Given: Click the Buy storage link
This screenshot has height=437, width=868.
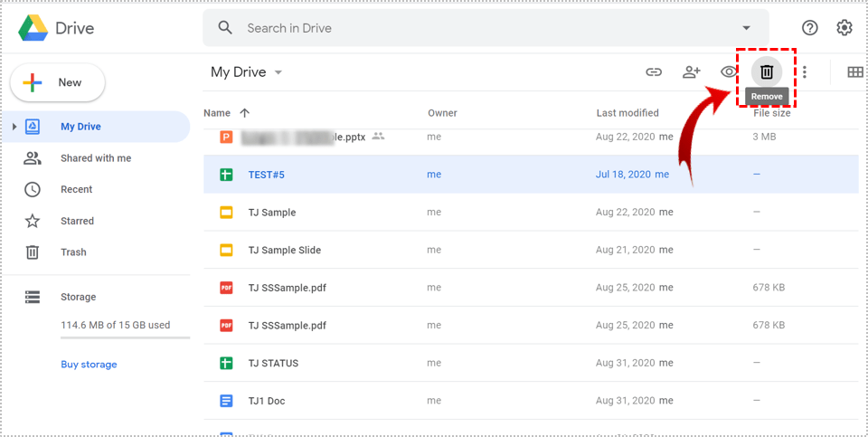Looking at the screenshot, I should (x=89, y=365).
